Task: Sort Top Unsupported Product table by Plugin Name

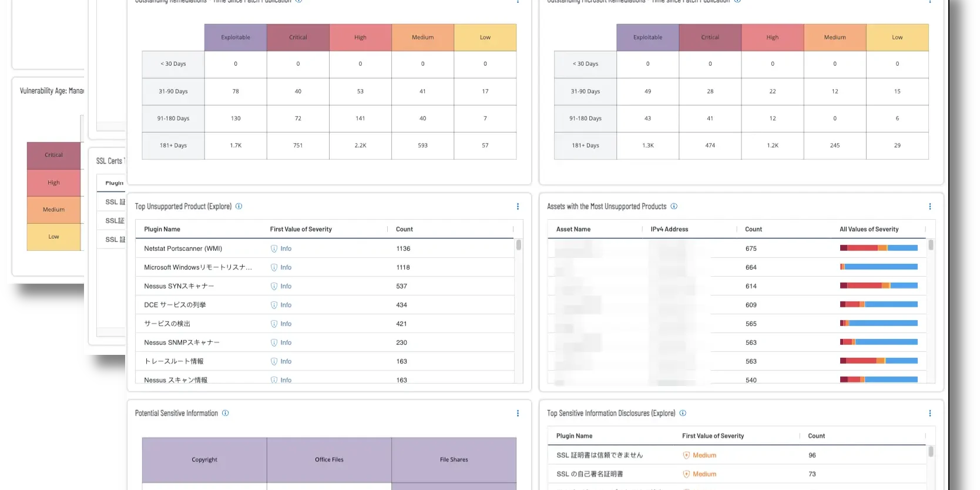Action: [x=162, y=229]
